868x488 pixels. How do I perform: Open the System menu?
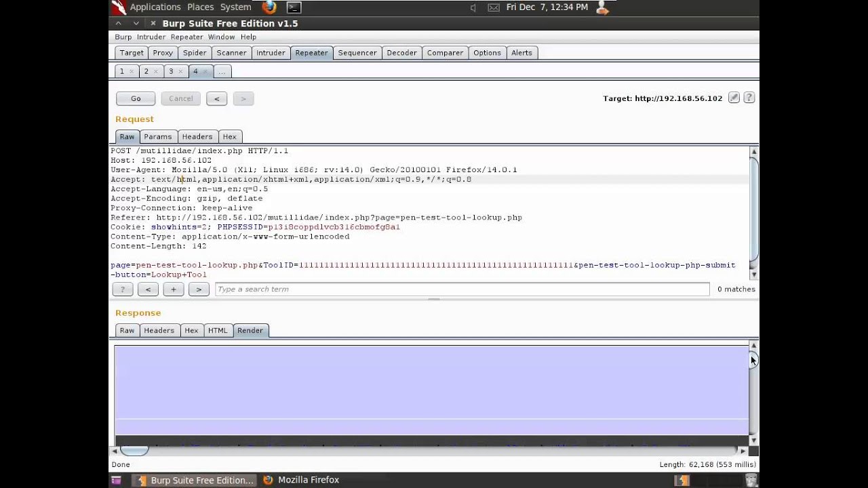235,7
